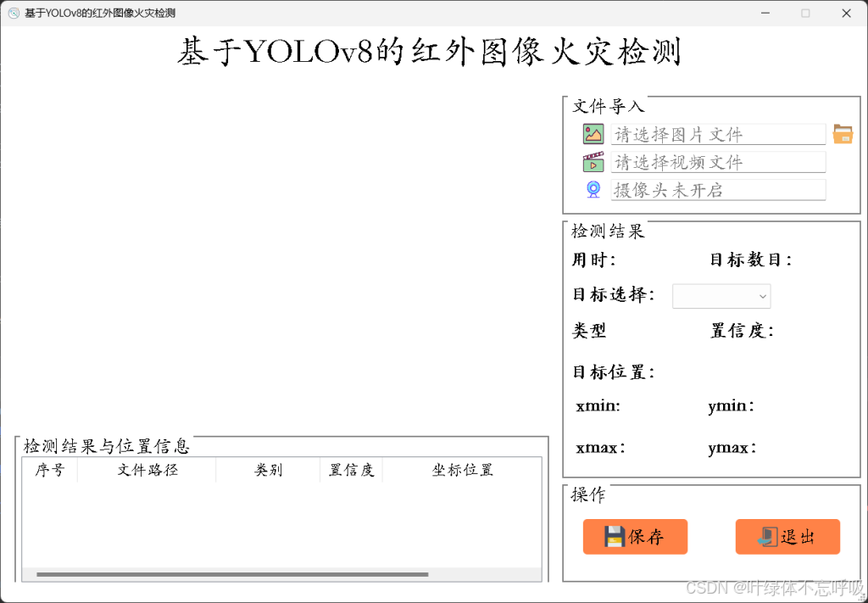Click the 置信度: label in 检测结果 panel
868x603 pixels.
(x=742, y=331)
